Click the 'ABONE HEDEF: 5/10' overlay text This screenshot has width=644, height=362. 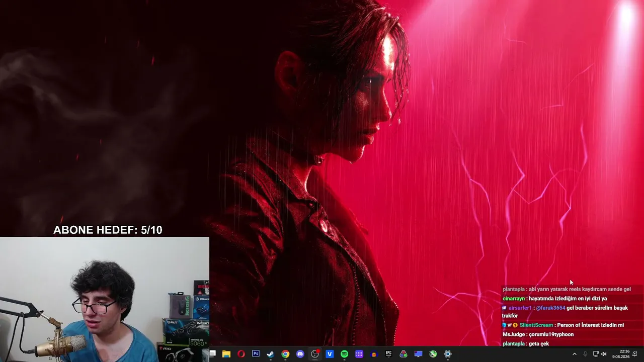108,230
